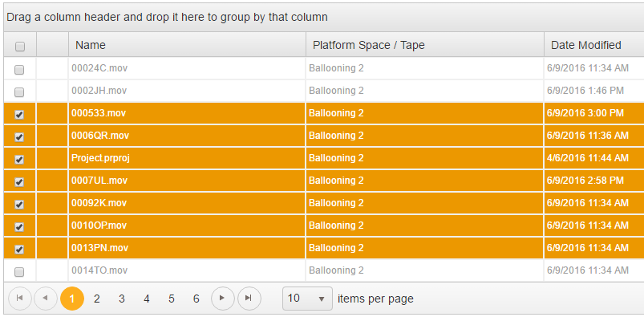
Task: Uncheck the box for 0010OP.mov
Action: [19, 227]
